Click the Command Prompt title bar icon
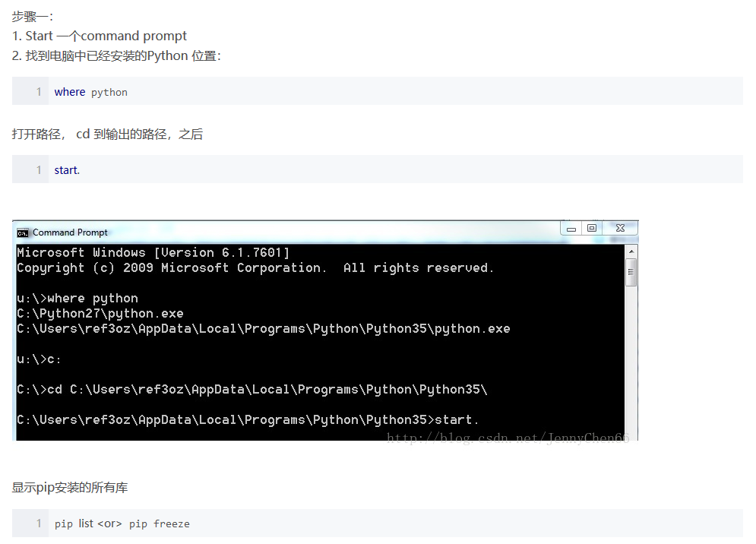Image resolution: width=756 pixels, height=544 pixels. click(22, 233)
